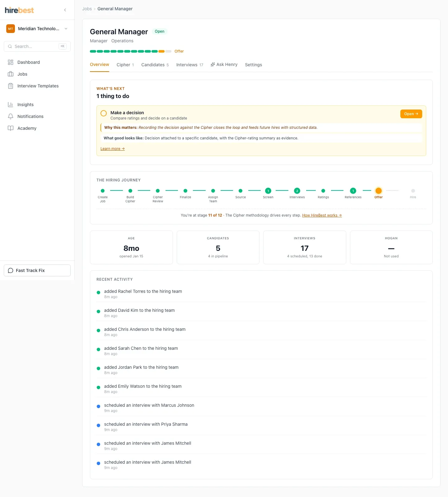Click the Academy book icon
The width and height of the screenshot is (448, 497).
[11, 128]
